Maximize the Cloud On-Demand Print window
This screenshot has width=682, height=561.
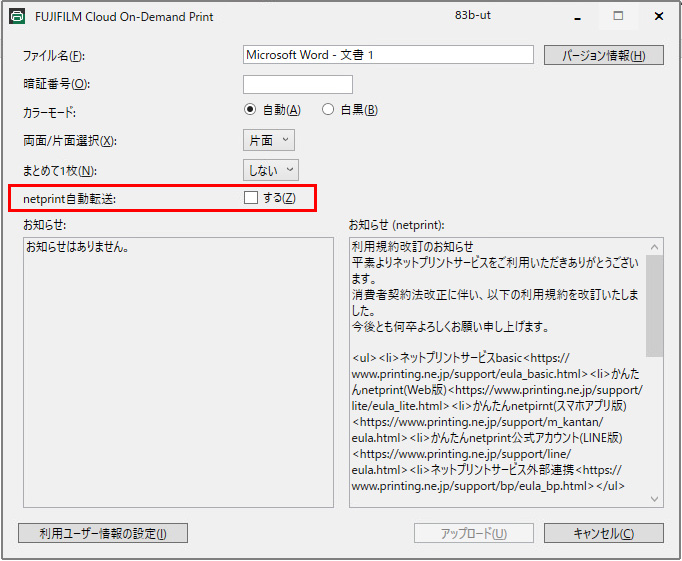tap(618, 17)
